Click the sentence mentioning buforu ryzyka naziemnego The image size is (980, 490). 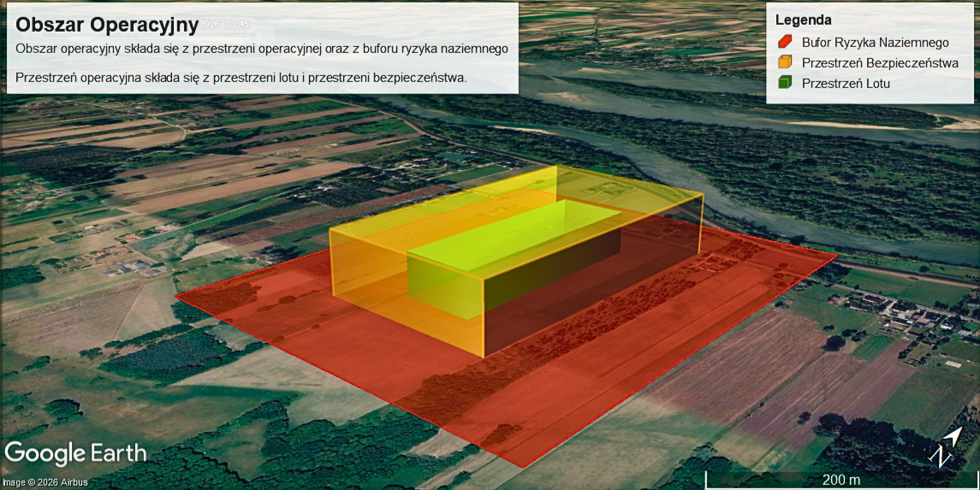coord(261,49)
